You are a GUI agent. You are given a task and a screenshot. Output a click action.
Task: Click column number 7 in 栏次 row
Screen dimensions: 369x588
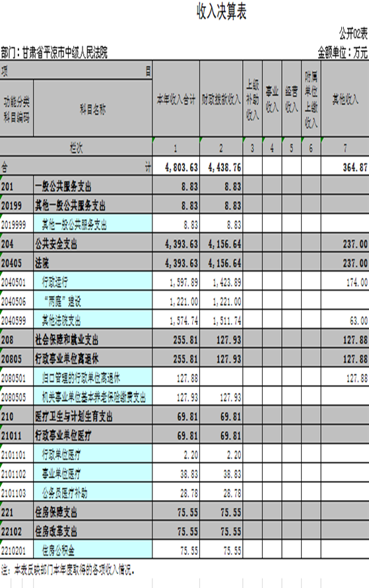point(345,148)
